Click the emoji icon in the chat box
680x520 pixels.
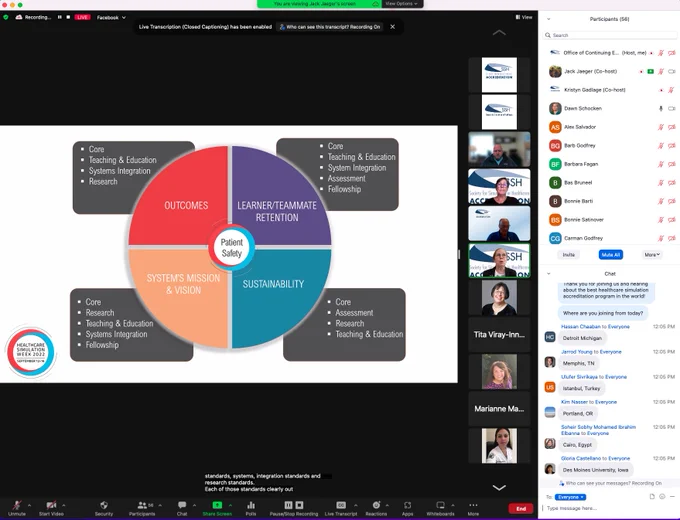click(662, 497)
